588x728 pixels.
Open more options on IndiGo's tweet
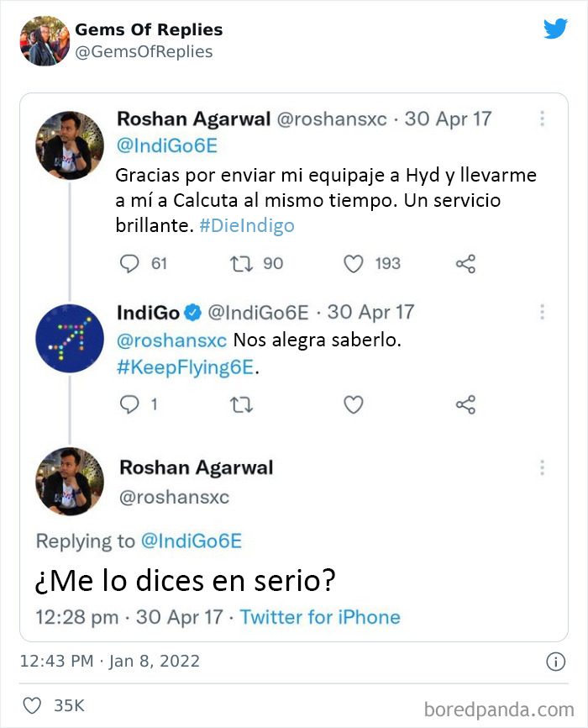pyautogui.click(x=542, y=312)
